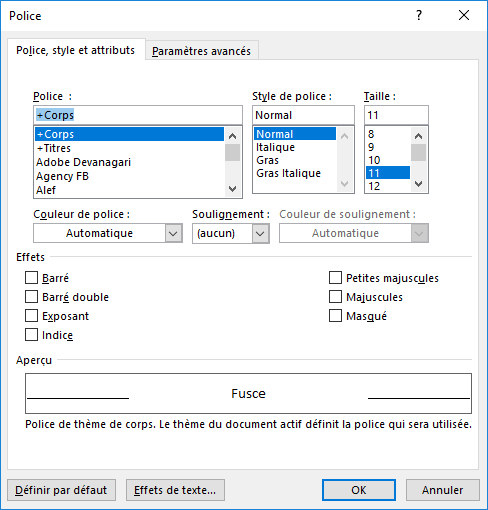488x510 pixels.
Task: Click font list scroll down arrow
Action: click(x=232, y=189)
